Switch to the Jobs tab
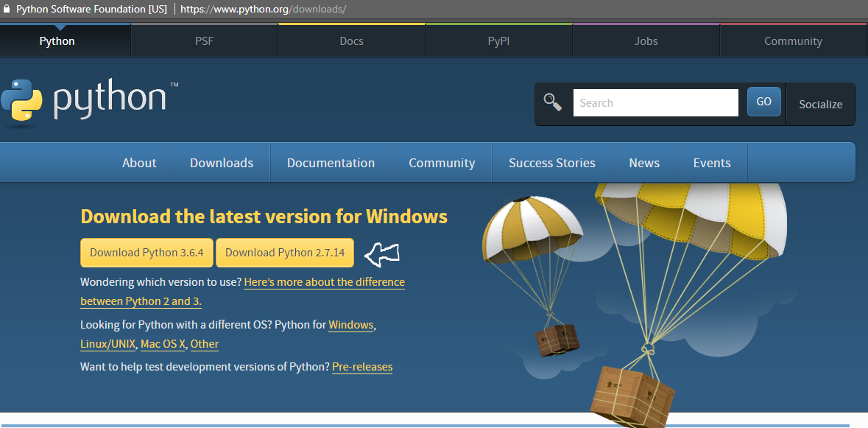The image size is (868, 428). (x=646, y=41)
